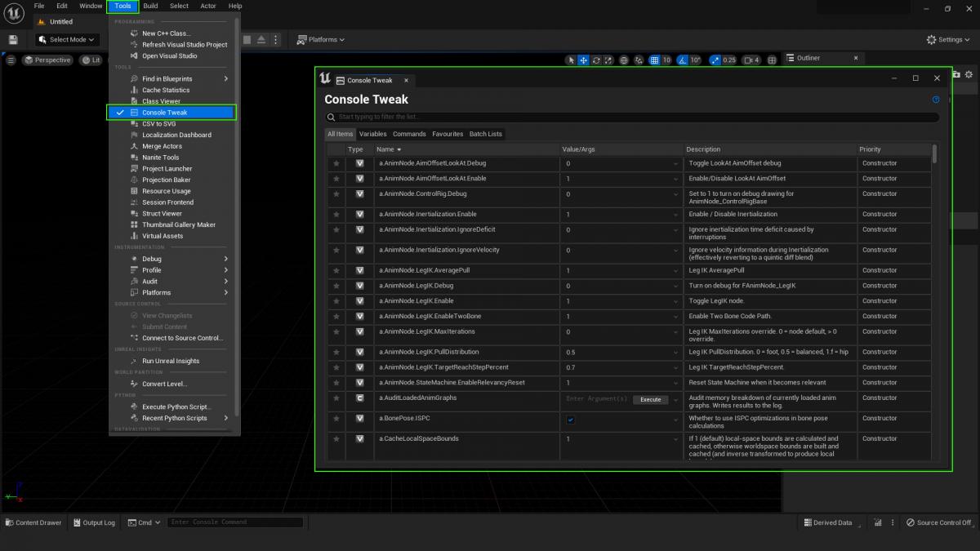The width and height of the screenshot is (980, 551).
Task: Click camera speed icon in viewport toolbar
Action: coord(746,60)
